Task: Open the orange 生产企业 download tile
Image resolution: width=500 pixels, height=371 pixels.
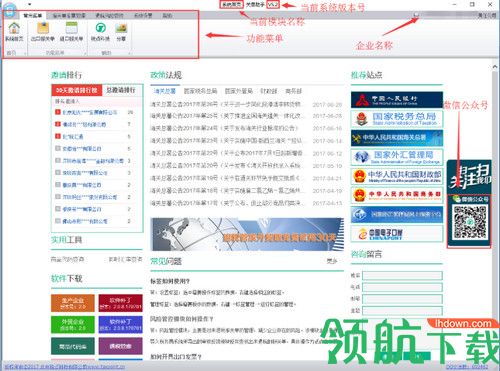Action: [73, 303]
